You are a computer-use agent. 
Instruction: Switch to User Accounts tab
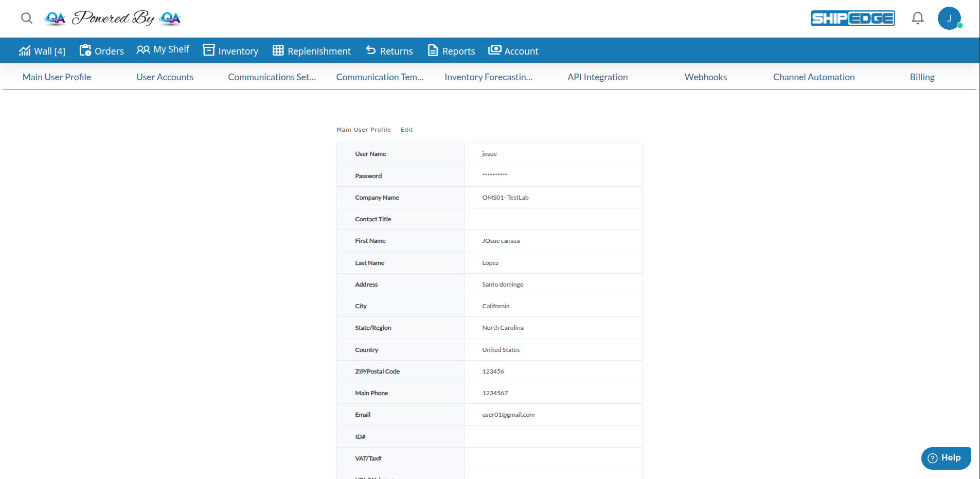[165, 77]
